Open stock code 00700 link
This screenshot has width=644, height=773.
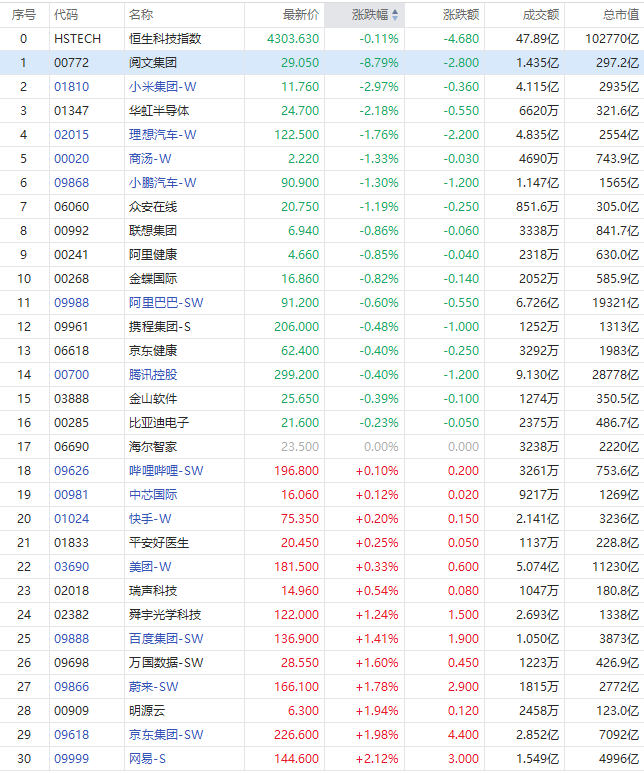tap(72, 375)
